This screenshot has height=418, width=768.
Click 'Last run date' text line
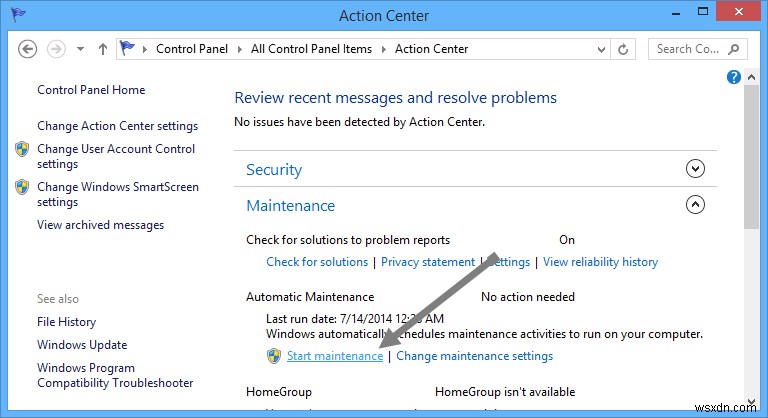click(355, 319)
